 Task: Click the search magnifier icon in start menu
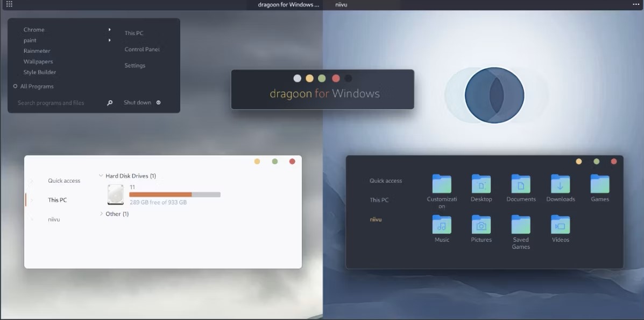coord(110,103)
